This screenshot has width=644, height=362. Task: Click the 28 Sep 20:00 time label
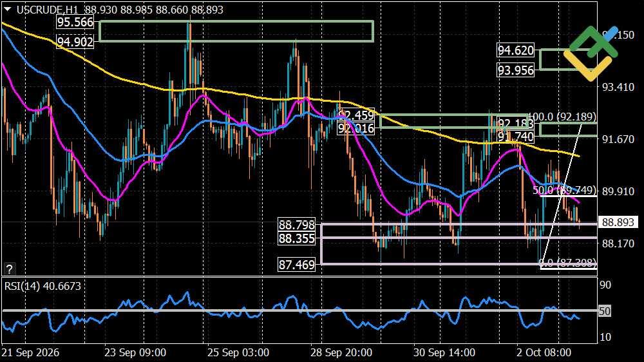341,352
